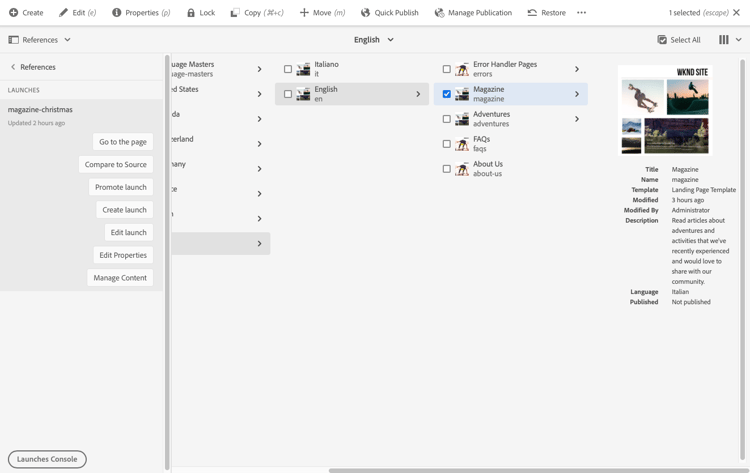Click the Edit pencil icon

tap(63, 13)
